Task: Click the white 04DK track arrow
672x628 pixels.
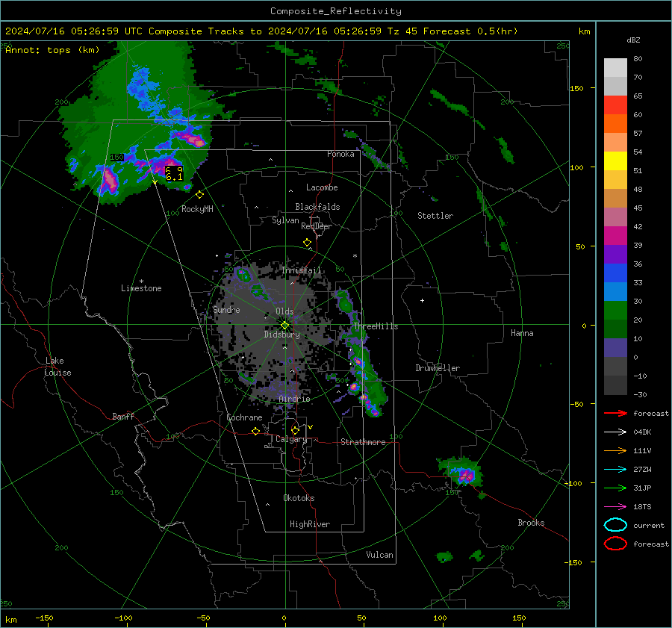Action: pyautogui.click(x=615, y=432)
